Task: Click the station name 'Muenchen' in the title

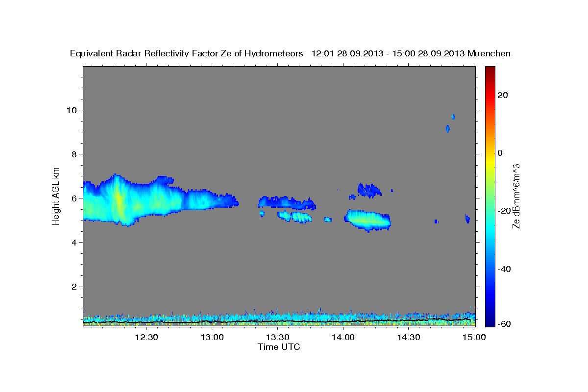Action: point(490,53)
